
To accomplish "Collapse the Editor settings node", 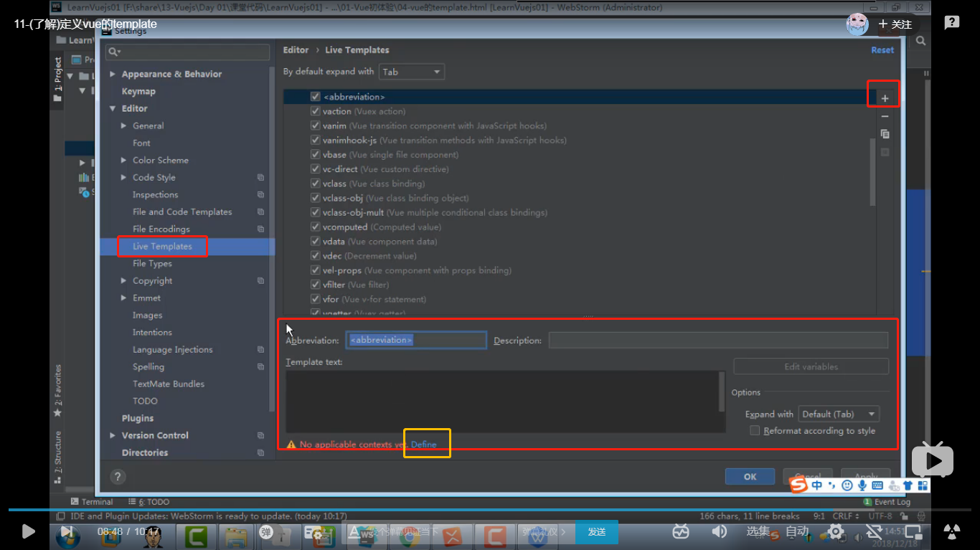I will pos(113,108).
